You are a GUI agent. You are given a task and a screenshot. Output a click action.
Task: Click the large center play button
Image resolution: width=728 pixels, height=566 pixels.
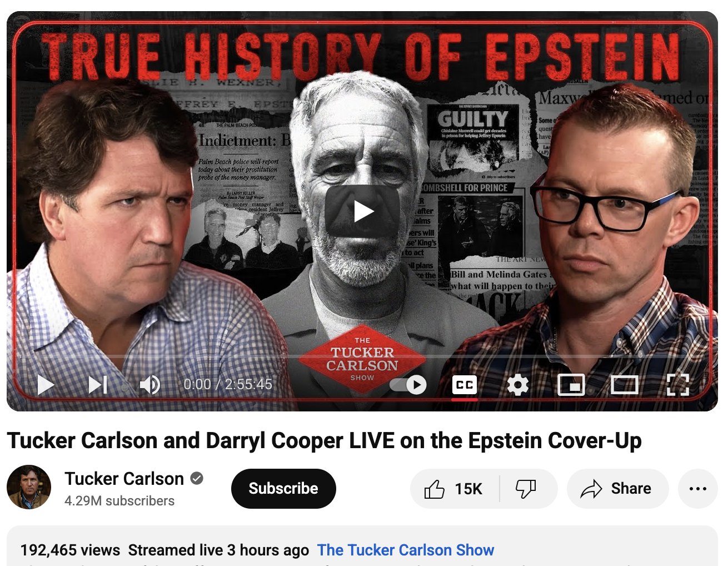[x=362, y=211]
